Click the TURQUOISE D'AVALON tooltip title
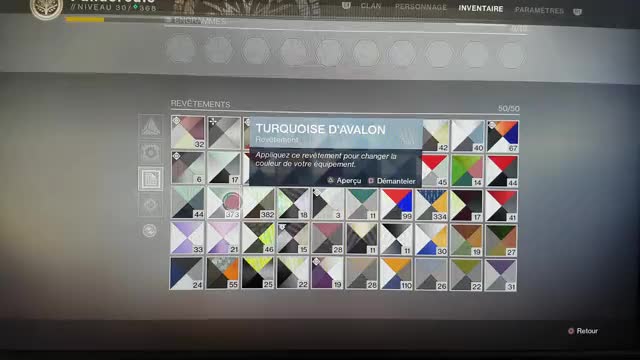The image size is (640, 360). [320, 129]
